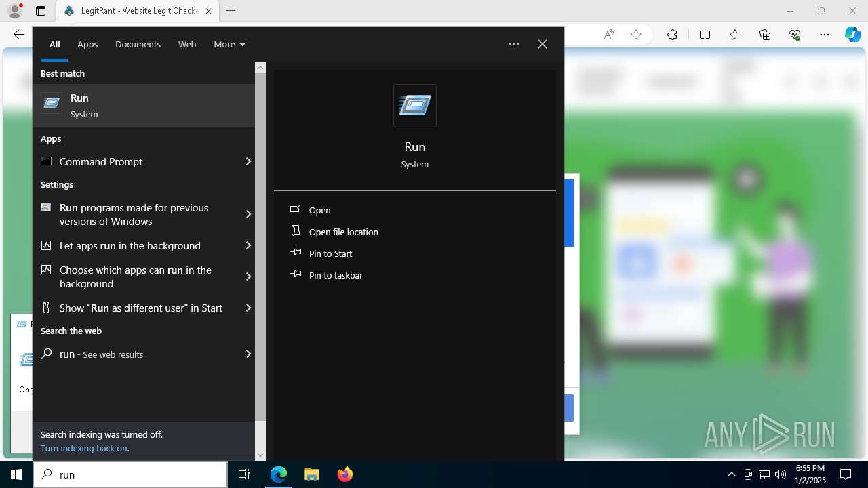Open the Run app best match

(x=144, y=106)
